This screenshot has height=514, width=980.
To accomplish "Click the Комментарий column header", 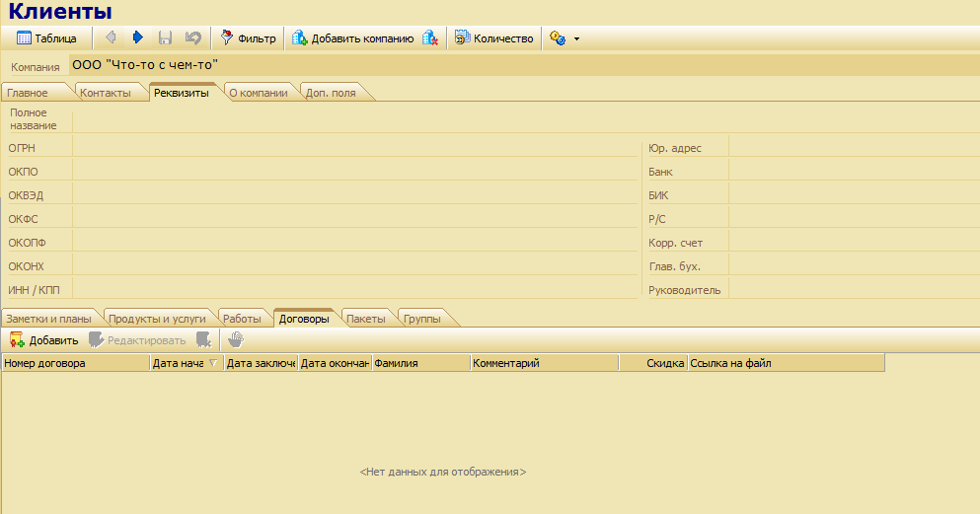I will pyautogui.click(x=545, y=363).
